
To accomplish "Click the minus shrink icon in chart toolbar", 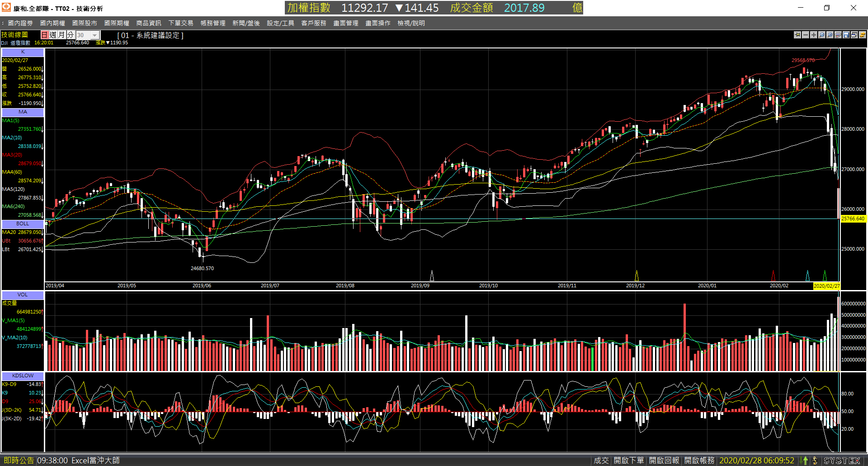I will click(806, 35).
